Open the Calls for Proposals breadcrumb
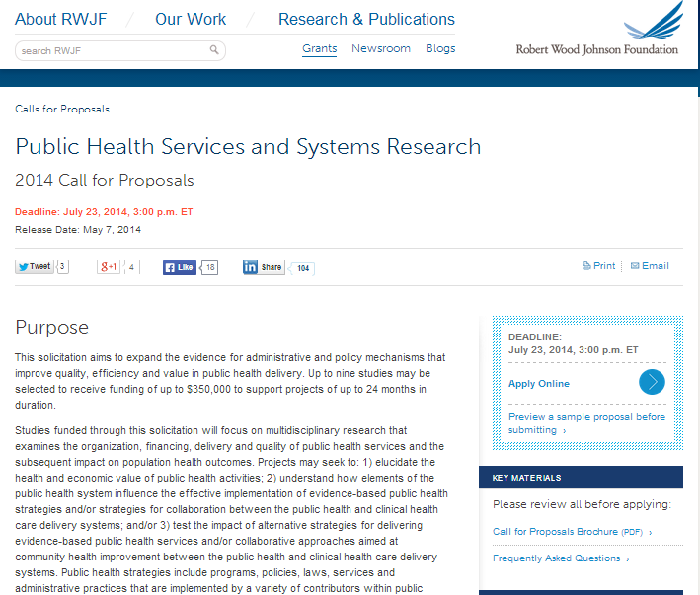This screenshot has height=595, width=700. (x=62, y=109)
